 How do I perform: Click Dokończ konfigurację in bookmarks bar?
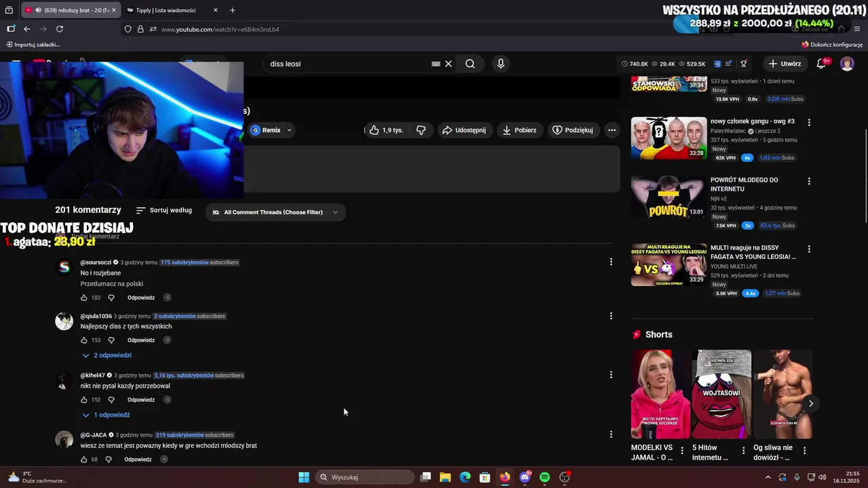click(x=831, y=45)
